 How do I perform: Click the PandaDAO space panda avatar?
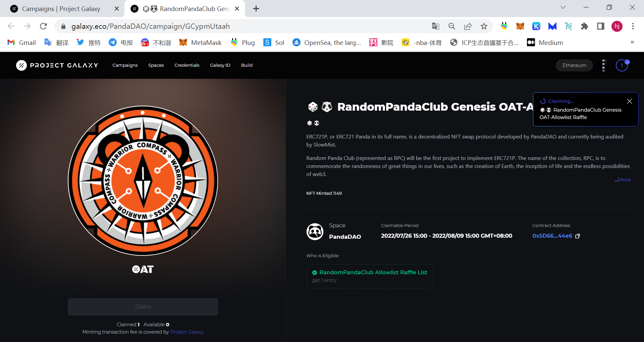(315, 232)
